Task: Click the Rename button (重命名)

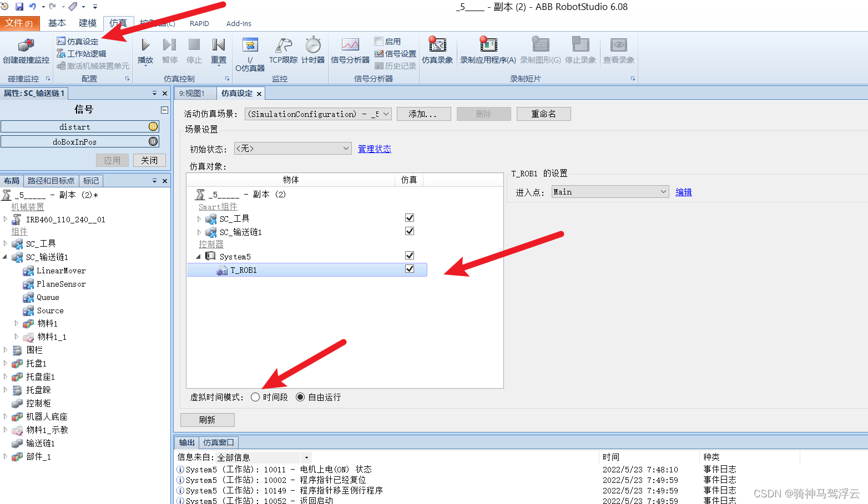Action: [x=543, y=114]
